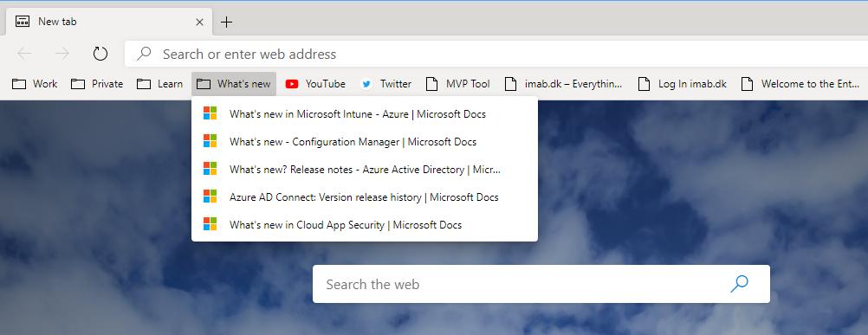Screen dimensions: 868x335
Task: Click page icon beside Welcome to the Ent...
Action: click(x=748, y=84)
